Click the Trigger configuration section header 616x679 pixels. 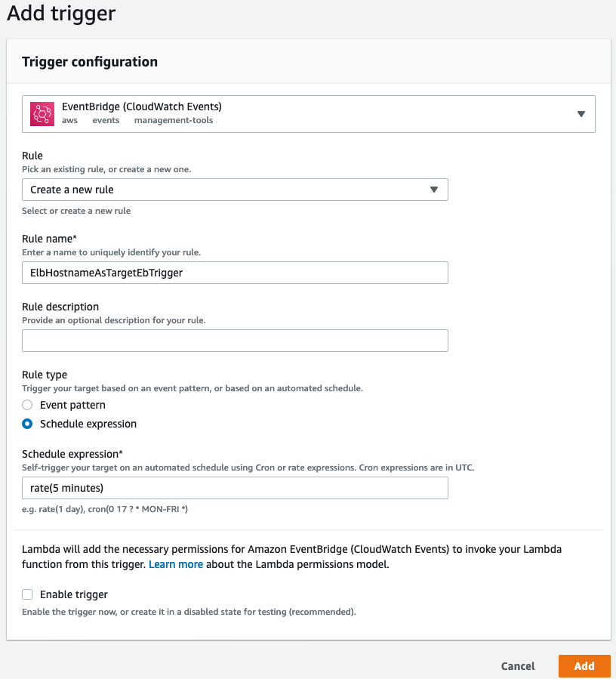[x=89, y=61]
